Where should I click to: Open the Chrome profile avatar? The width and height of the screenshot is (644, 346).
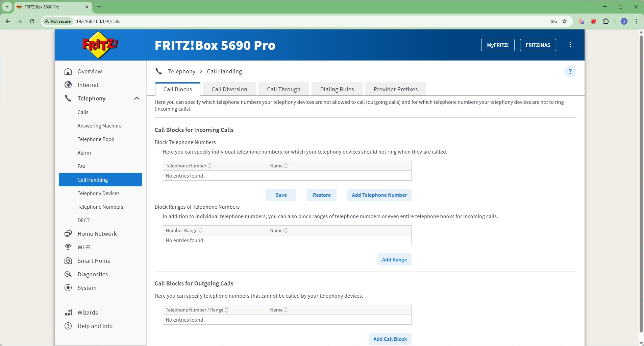[624, 21]
